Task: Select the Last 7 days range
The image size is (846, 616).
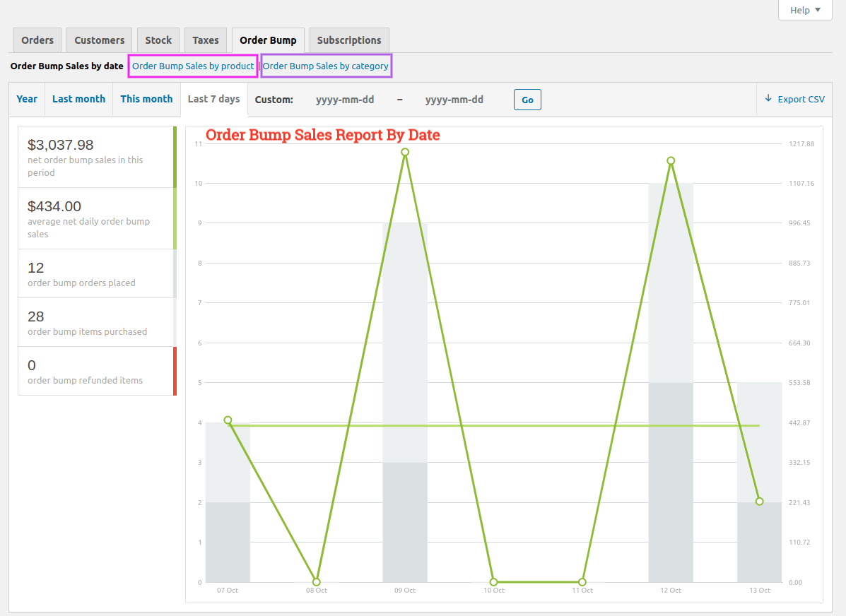Action: [213, 100]
